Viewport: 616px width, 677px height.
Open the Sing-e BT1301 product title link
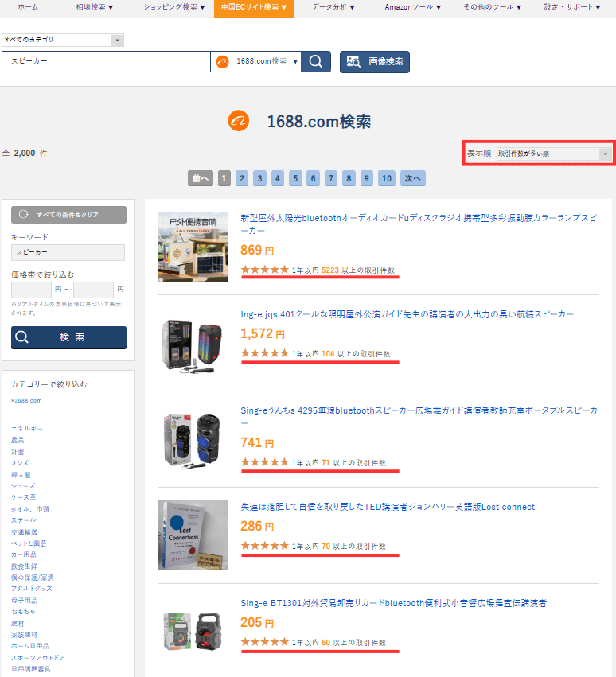pyautogui.click(x=393, y=603)
